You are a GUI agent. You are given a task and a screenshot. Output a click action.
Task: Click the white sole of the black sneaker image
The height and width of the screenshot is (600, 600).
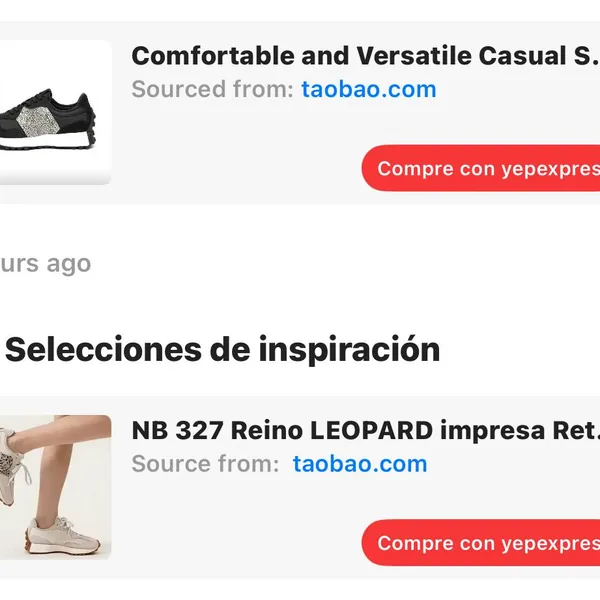[x=44, y=142]
